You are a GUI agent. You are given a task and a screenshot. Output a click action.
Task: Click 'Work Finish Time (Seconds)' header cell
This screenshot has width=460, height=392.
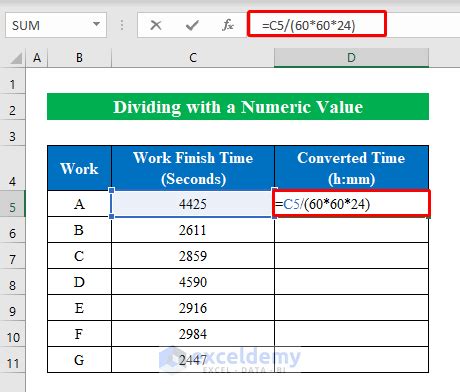pyautogui.click(x=193, y=168)
